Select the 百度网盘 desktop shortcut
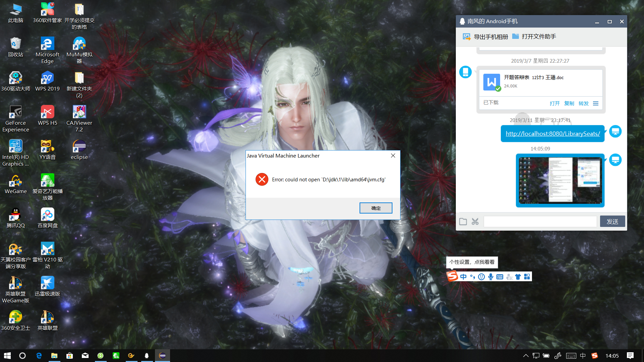 click(x=48, y=219)
